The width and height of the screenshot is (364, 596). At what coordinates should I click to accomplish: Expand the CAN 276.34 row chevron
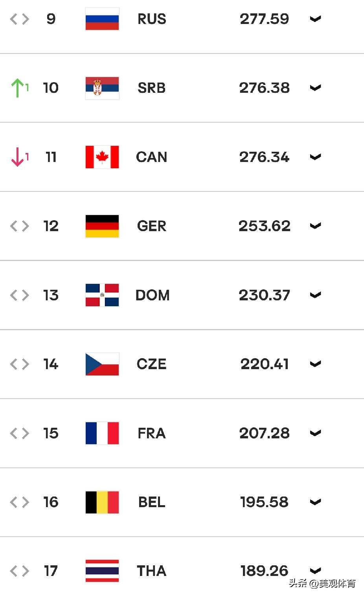coord(316,157)
